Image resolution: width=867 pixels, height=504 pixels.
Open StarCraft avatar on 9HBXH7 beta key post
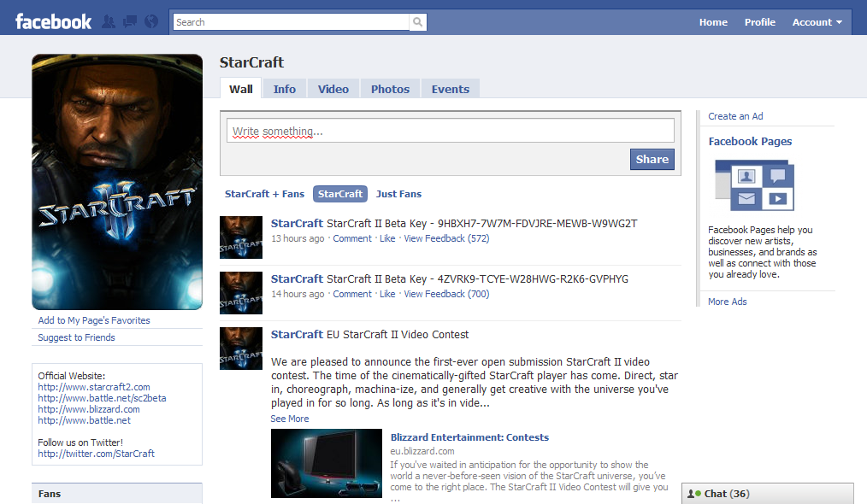[241, 237]
